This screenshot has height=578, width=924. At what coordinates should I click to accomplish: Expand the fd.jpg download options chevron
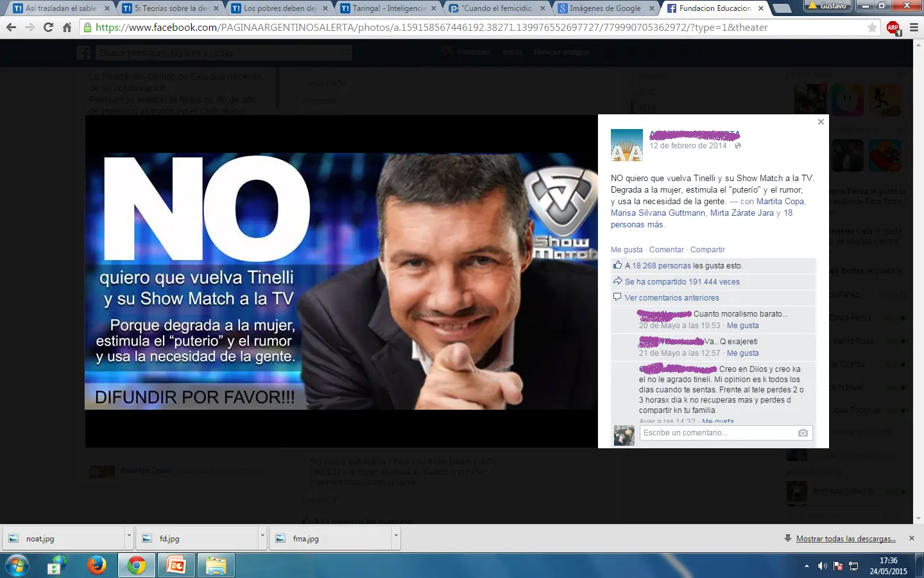pos(262,538)
